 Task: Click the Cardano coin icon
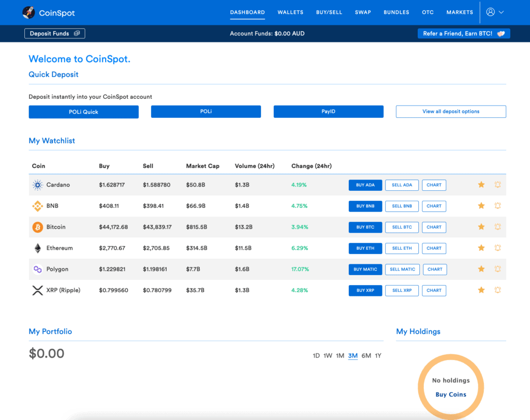pyautogui.click(x=37, y=185)
